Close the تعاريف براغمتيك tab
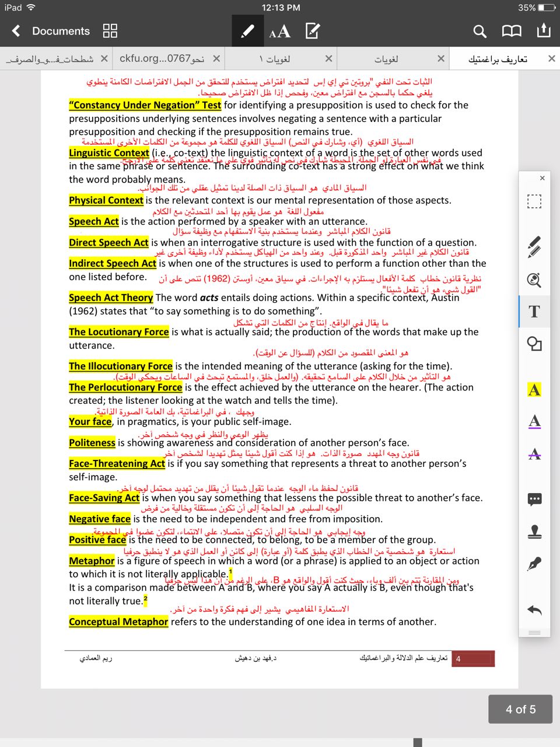 click(552, 58)
